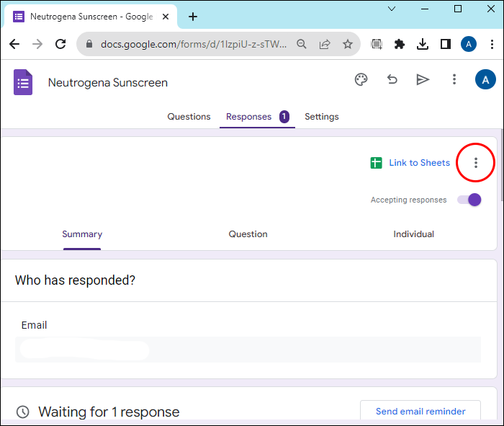504x426 pixels.
Task: Click the Send paper-plane icon
Action: (423, 79)
